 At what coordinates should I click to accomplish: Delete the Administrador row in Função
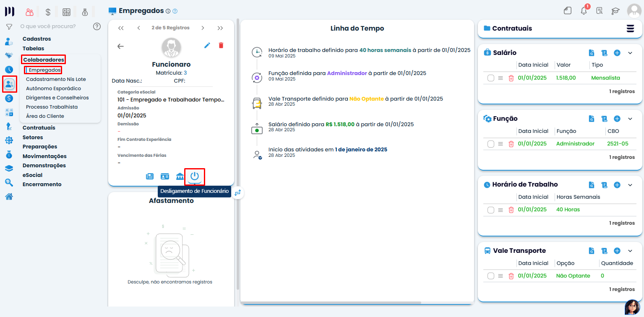511,144
